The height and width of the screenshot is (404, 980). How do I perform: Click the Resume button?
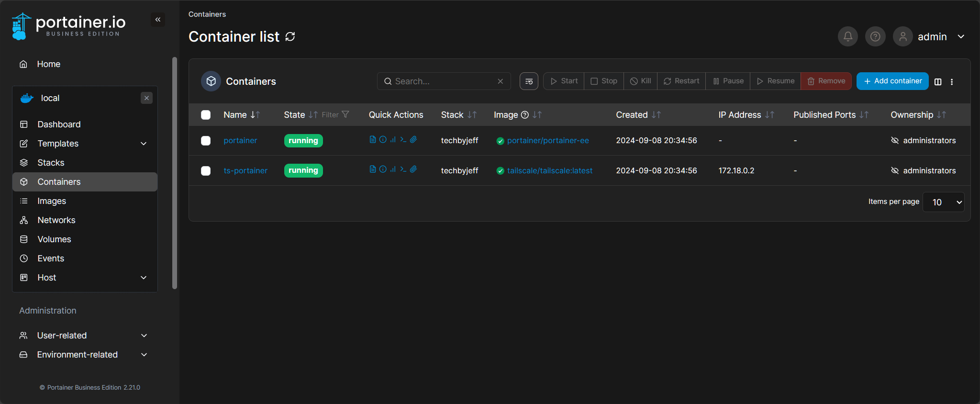pyautogui.click(x=776, y=81)
